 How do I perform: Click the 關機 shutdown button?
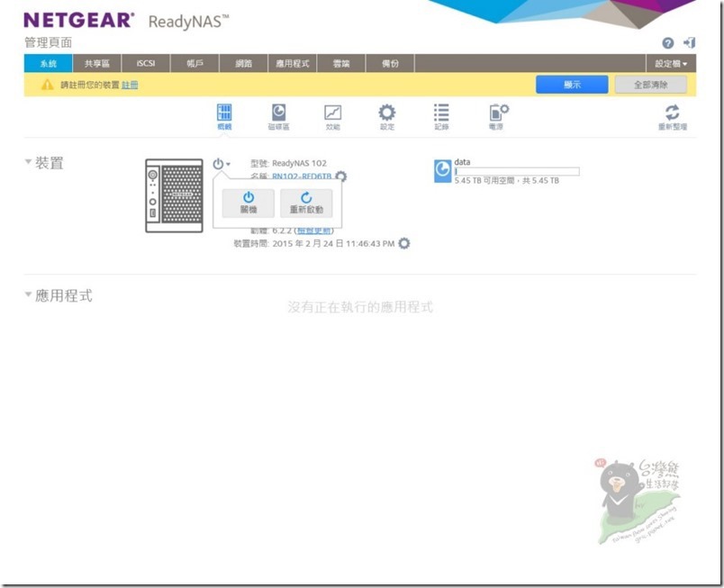[x=249, y=204]
